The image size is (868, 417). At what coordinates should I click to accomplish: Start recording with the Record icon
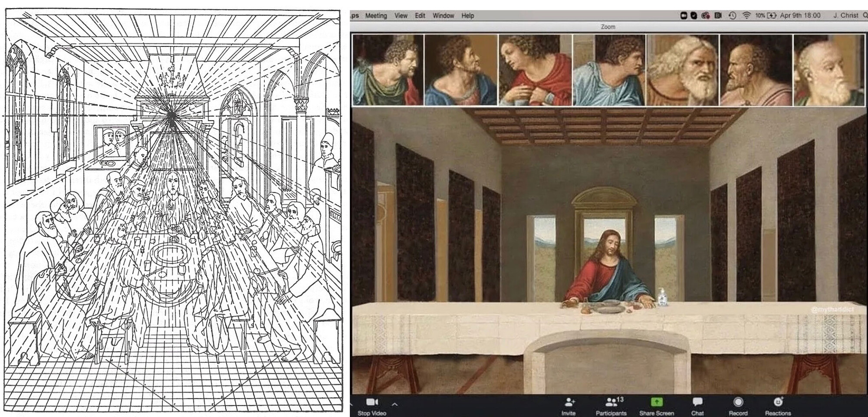(x=738, y=402)
